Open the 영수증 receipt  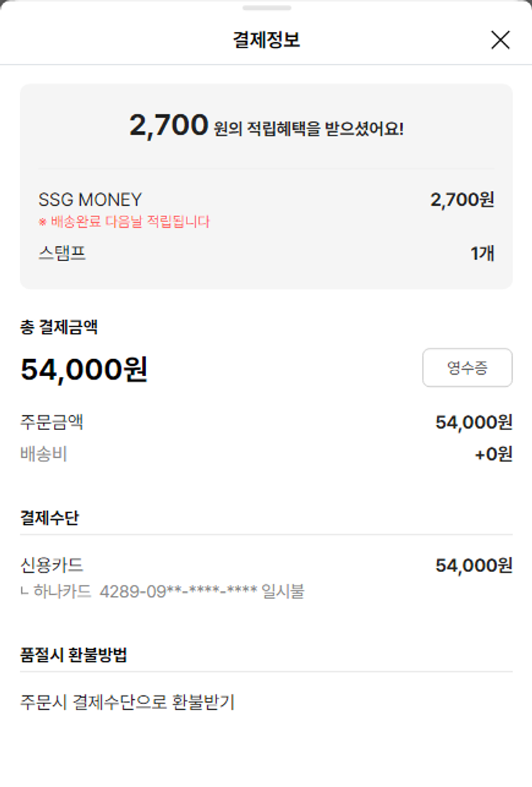coord(467,368)
